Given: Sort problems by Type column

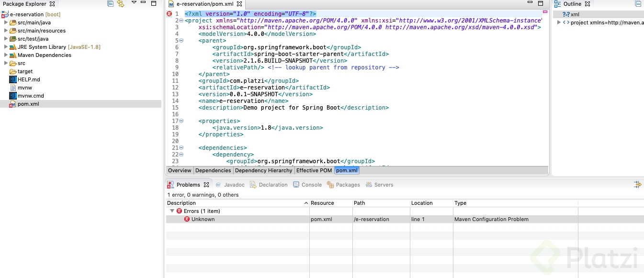Looking at the screenshot, I should (x=515, y=203).
